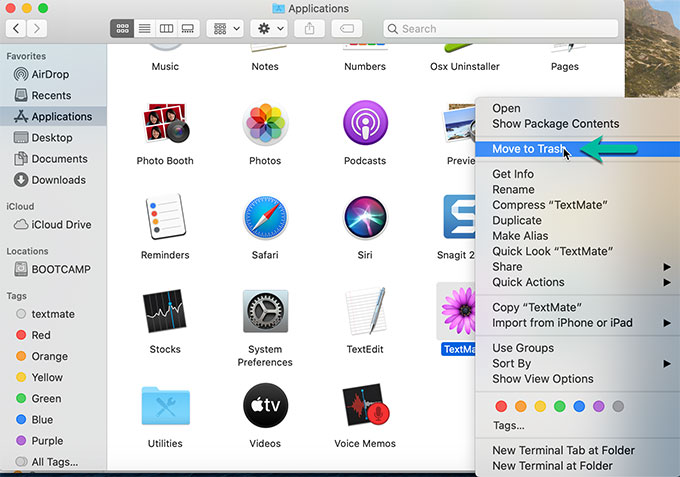Open the Siri app icon
Image resolution: width=680 pixels, height=477 pixels.
(365, 217)
